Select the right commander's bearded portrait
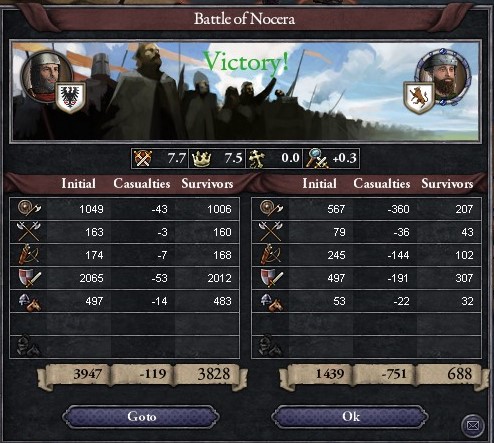This screenshot has height=443, width=494. coord(444,76)
